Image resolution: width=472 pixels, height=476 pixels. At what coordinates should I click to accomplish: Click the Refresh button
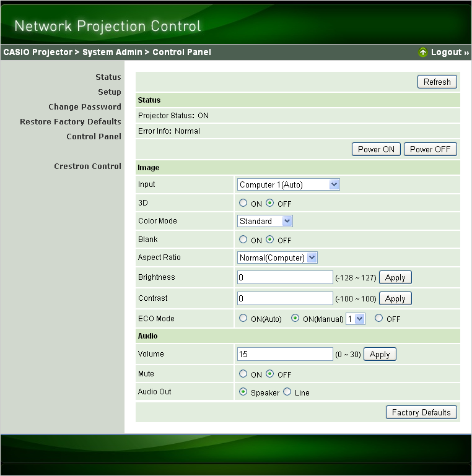pyautogui.click(x=437, y=82)
